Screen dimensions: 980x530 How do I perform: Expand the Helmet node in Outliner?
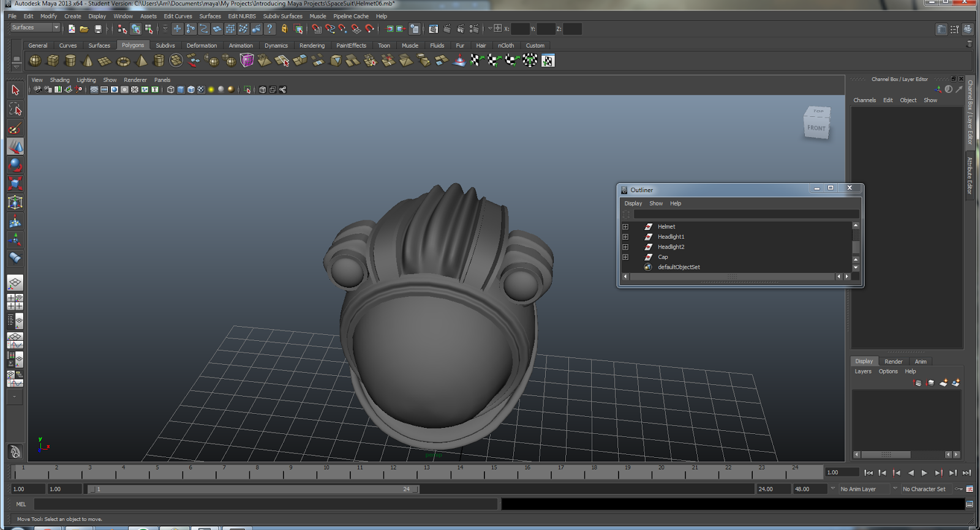pyautogui.click(x=625, y=226)
